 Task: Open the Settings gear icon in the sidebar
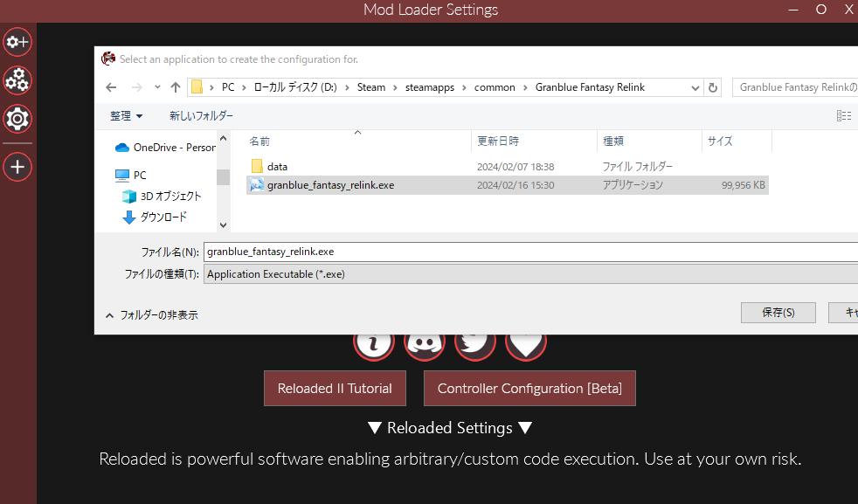[x=17, y=119]
